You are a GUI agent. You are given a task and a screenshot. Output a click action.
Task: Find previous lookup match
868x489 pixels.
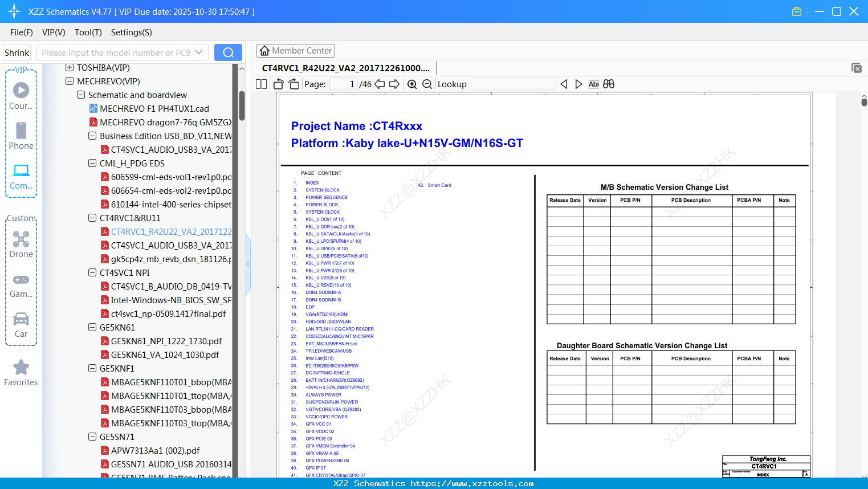[564, 84]
